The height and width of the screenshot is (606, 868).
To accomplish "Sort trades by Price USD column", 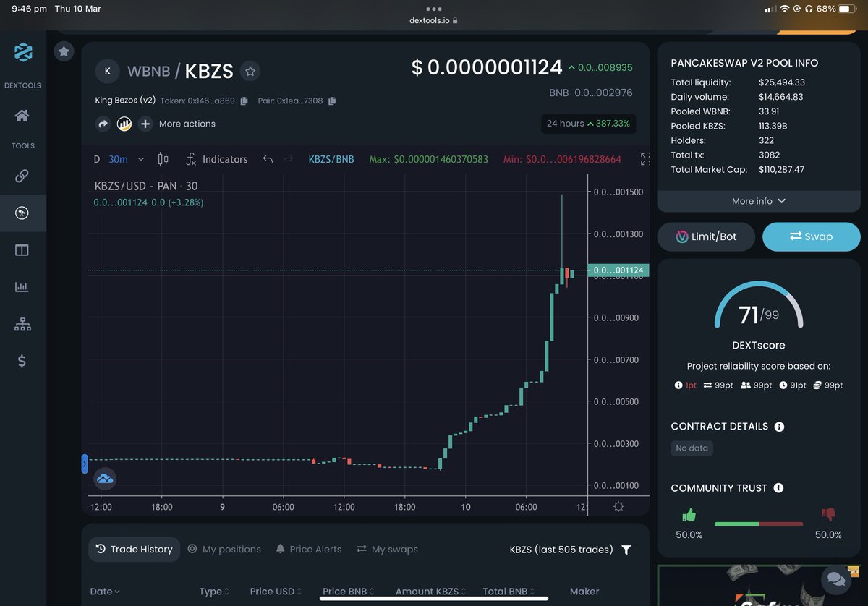I will point(276,592).
